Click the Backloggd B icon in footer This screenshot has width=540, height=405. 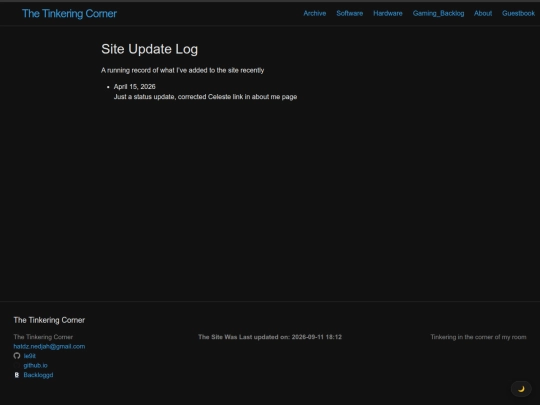pyautogui.click(x=17, y=375)
